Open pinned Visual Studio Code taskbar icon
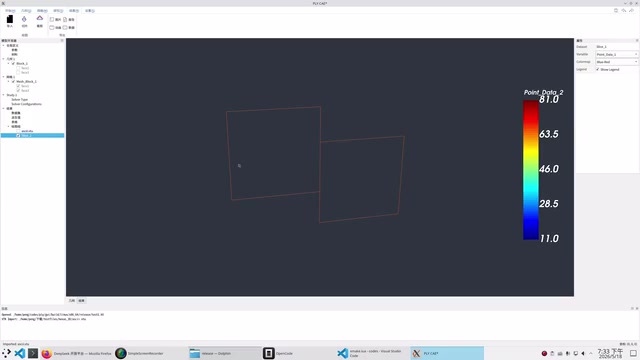This screenshot has height=360, width=640. click(x=19, y=353)
